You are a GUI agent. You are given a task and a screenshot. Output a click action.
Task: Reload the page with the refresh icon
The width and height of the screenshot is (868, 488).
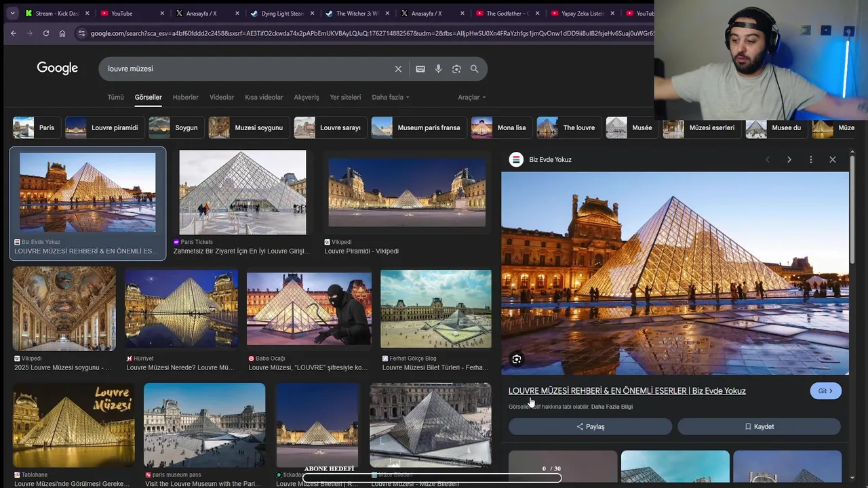click(45, 33)
